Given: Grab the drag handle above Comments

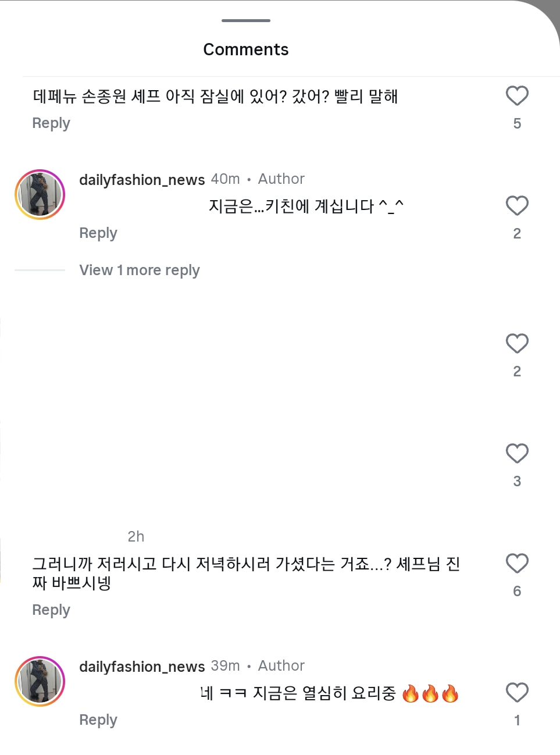Looking at the screenshot, I should (246, 21).
